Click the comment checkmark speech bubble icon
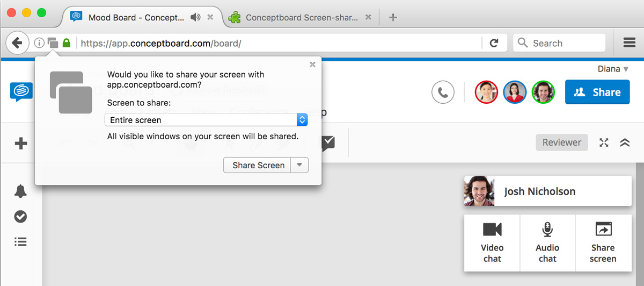 328,142
